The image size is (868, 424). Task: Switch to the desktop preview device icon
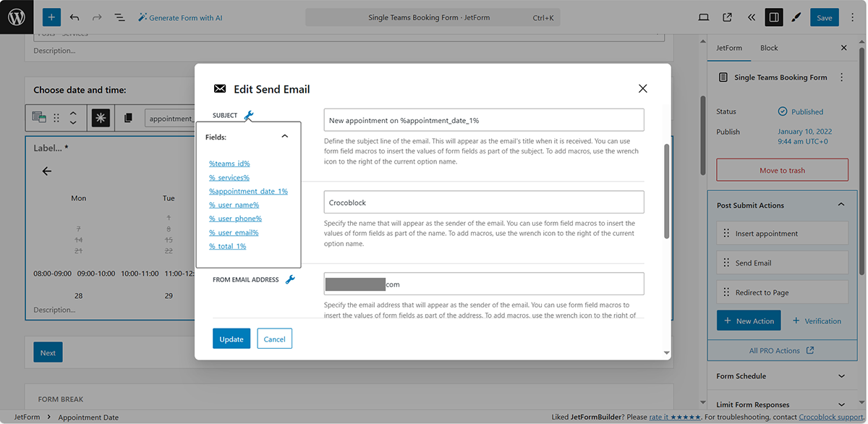tap(704, 17)
